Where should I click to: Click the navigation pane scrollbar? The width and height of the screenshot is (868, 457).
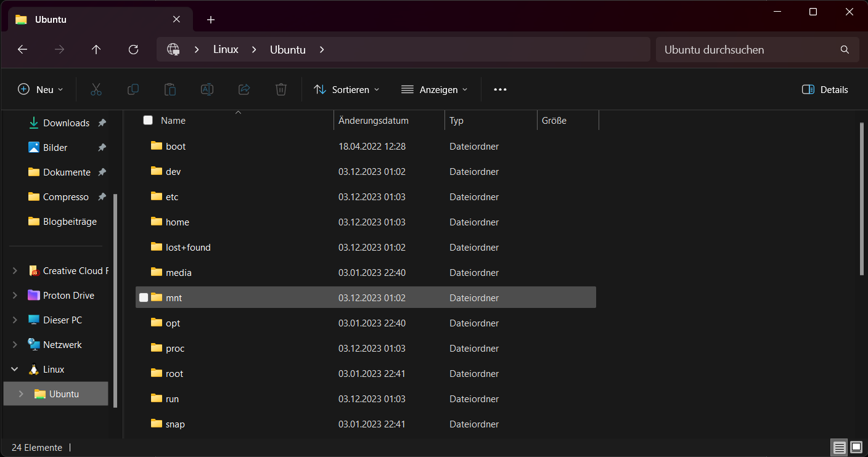115,300
